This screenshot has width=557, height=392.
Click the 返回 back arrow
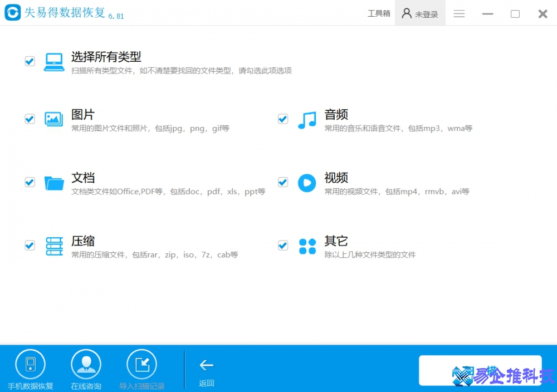coord(207,365)
